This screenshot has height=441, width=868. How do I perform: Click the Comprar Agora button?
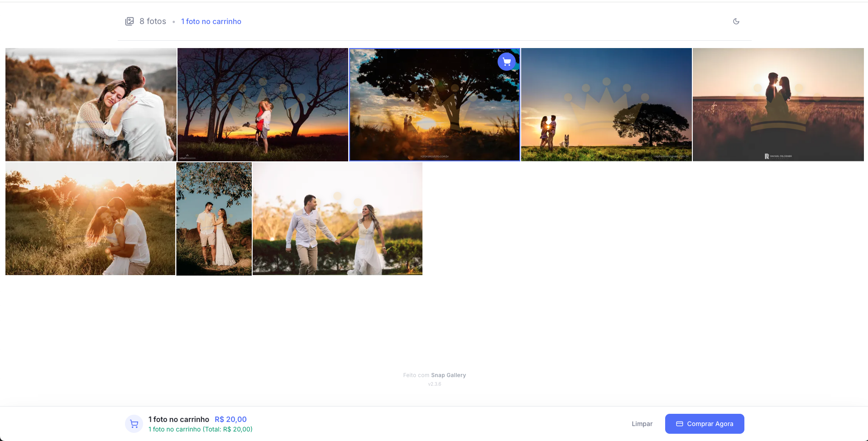click(705, 424)
